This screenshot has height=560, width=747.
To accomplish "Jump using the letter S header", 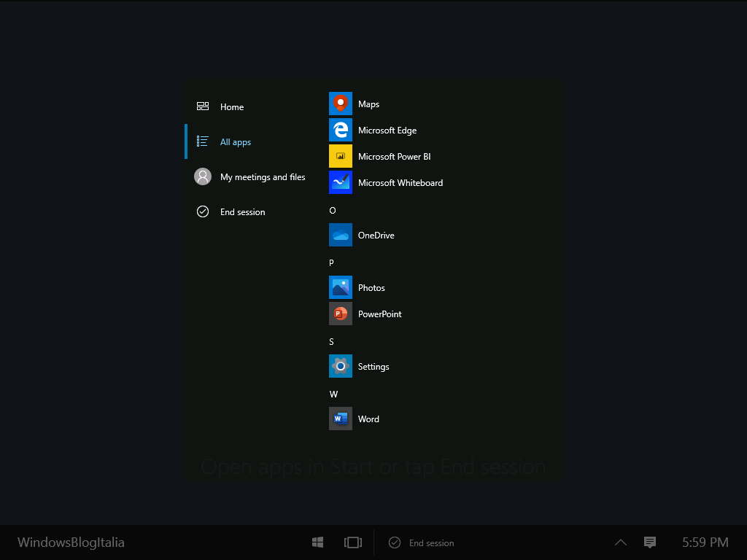I will coord(332,342).
